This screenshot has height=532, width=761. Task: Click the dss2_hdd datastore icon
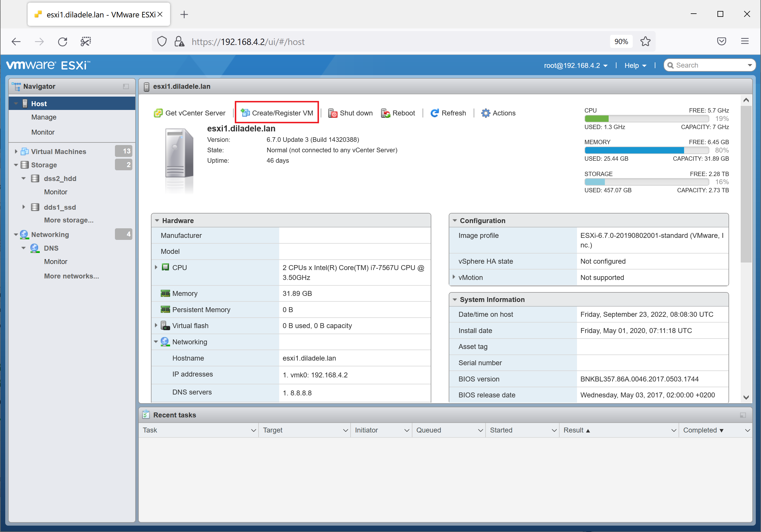coord(35,179)
